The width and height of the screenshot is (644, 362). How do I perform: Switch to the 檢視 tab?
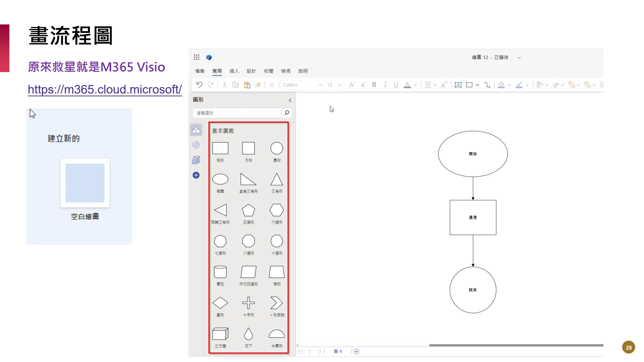[286, 71]
